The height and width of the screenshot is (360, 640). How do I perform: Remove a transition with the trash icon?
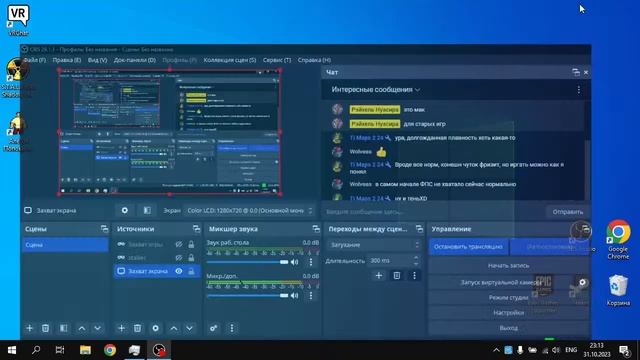coord(397,276)
